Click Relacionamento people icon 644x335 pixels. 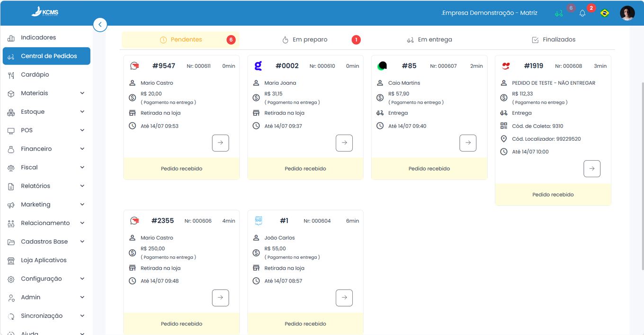click(11, 223)
